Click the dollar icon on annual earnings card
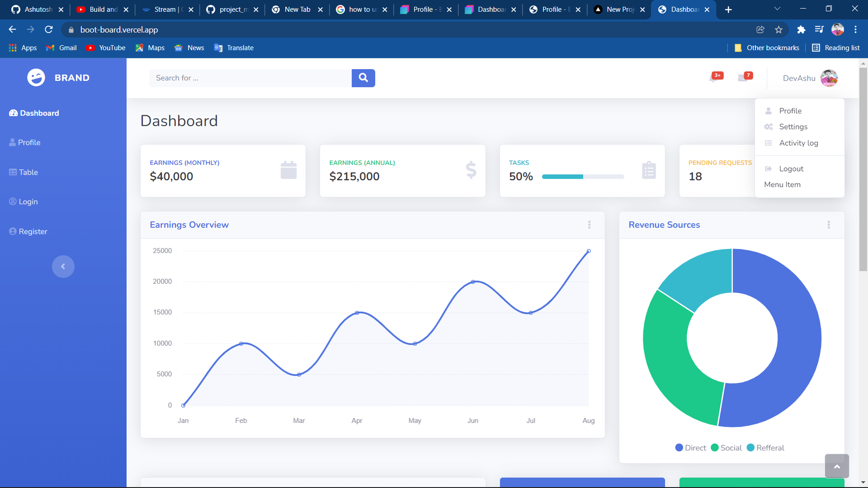 (x=471, y=170)
